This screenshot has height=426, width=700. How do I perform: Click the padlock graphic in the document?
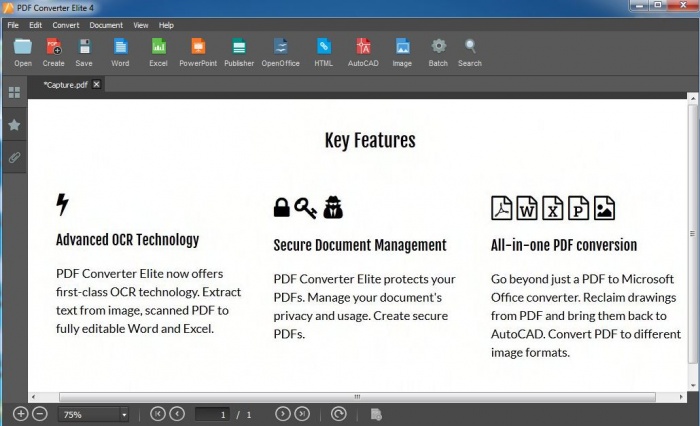click(x=281, y=208)
